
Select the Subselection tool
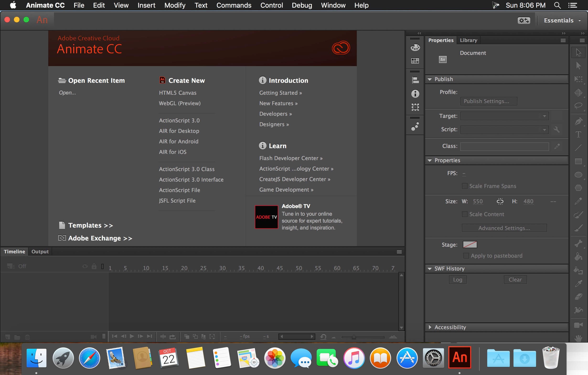click(x=578, y=66)
